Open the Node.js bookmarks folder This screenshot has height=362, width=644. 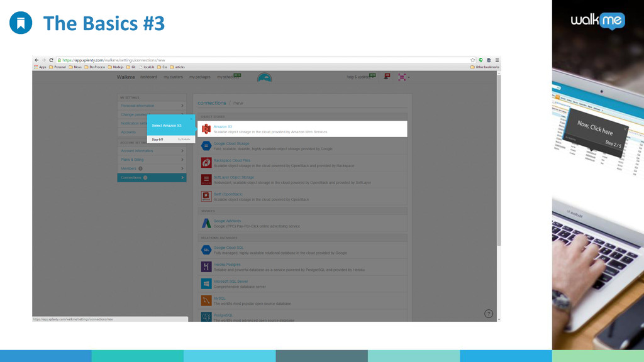(x=116, y=67)
